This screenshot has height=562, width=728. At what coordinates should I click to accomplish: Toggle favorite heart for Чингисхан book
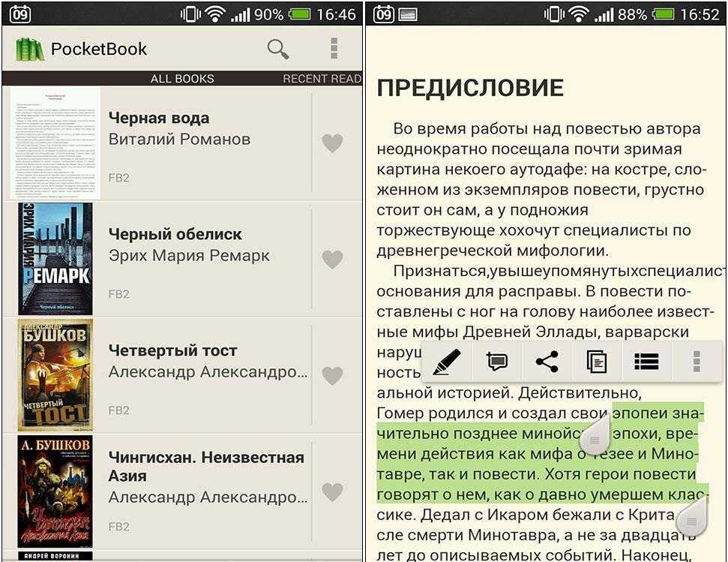332,491
